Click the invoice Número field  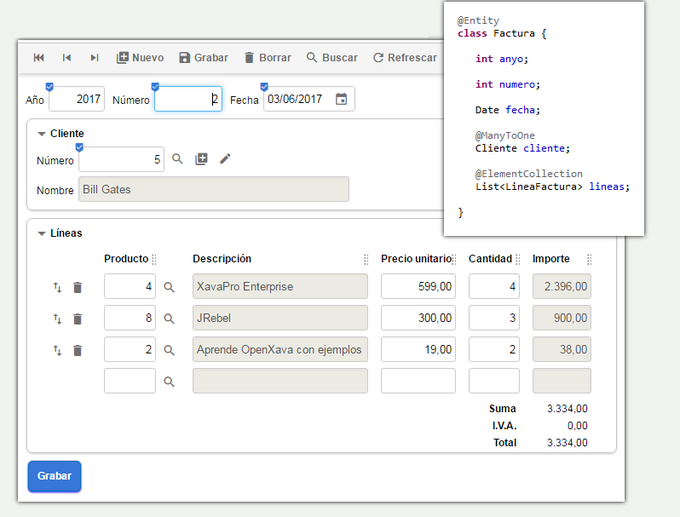click(x=188, y=99)
